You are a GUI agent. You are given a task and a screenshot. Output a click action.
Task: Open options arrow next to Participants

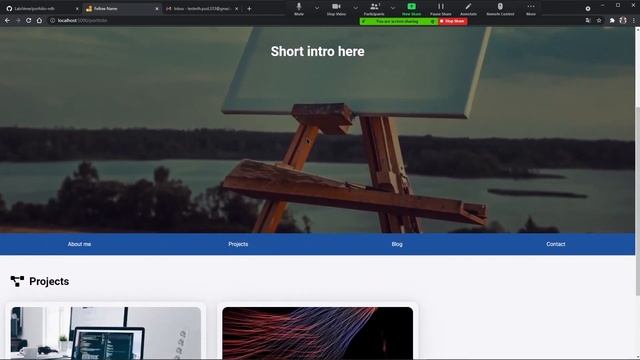tap(392, 8)
